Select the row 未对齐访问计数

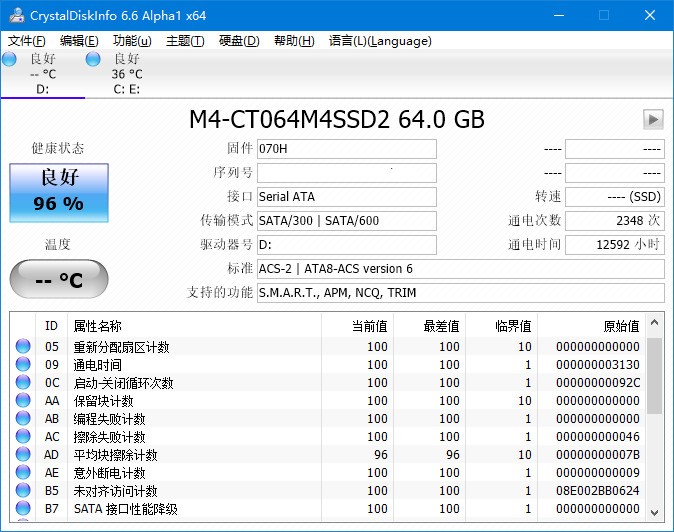328,491
